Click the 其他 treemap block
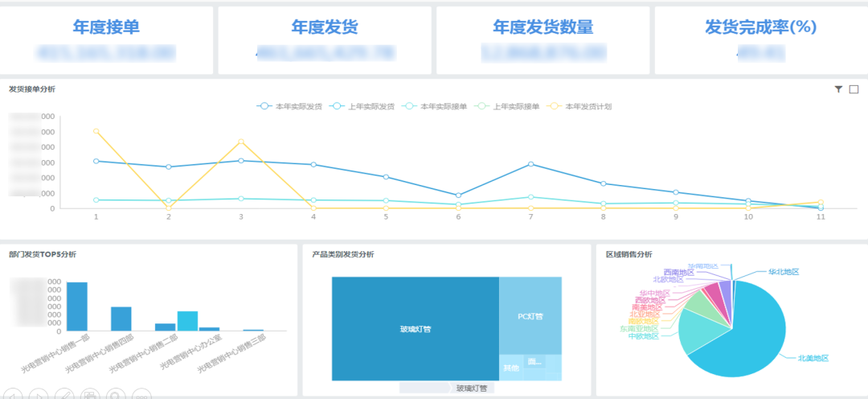This screenshot has width=868, height=399. coord(510,368)
